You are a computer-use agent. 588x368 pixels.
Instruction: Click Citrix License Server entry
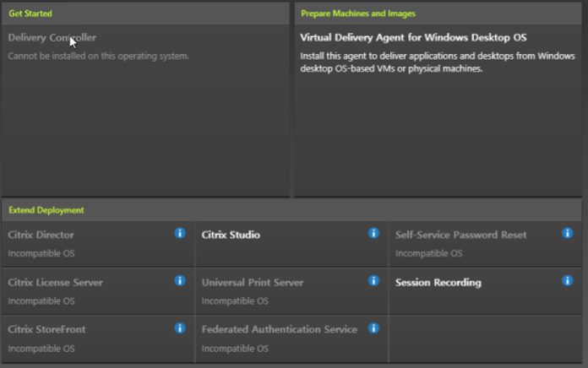pyautogui.click(x=98, y=291)
